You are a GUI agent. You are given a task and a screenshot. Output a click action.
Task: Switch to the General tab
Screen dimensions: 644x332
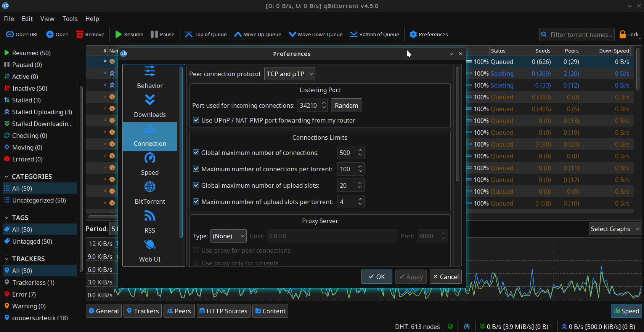click(x=104, y=311)
